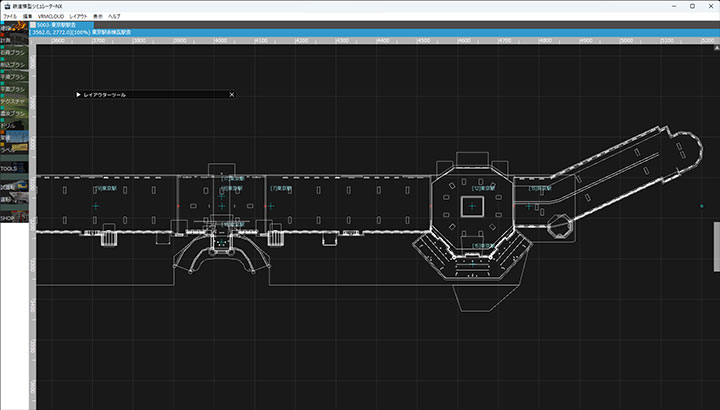Open the 編集 menu
This screenshot has width=720, height=410.
pos(28,16)
